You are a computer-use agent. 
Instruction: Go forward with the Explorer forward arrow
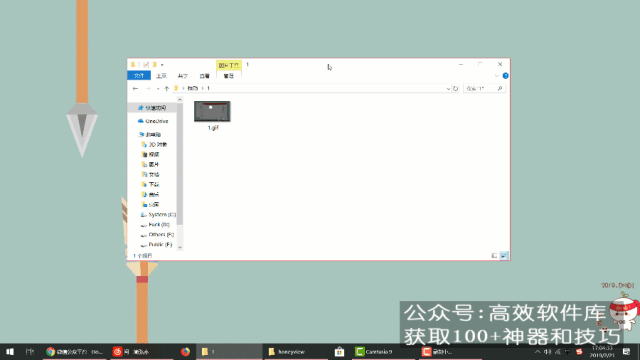pos(148,89)
